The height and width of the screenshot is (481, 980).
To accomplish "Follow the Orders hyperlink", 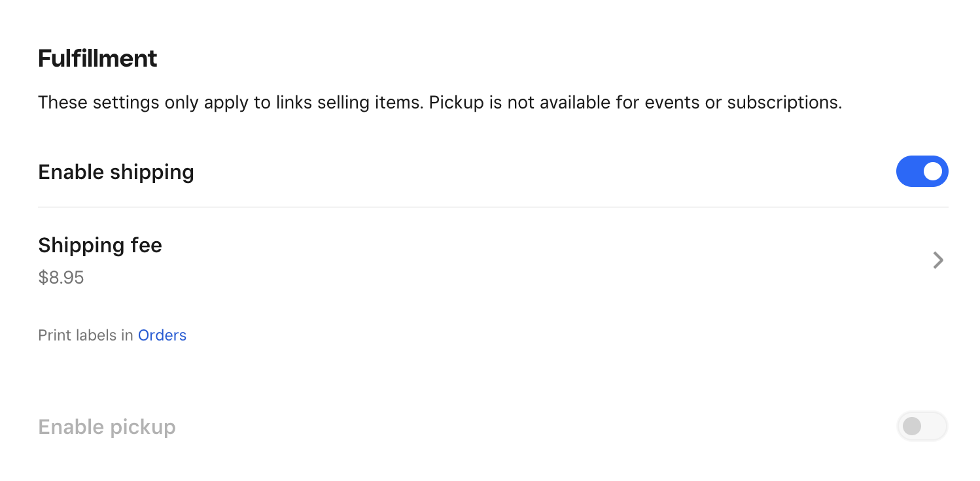I will click(x=162, y=335).
